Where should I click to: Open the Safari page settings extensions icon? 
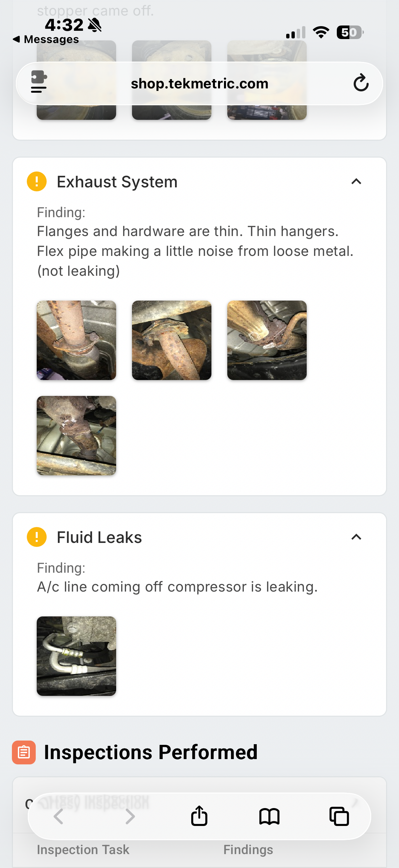click(x=39, y=81)
